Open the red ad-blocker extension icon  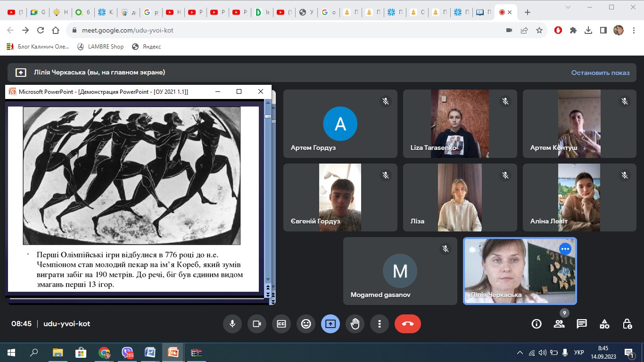coord(558,30)
